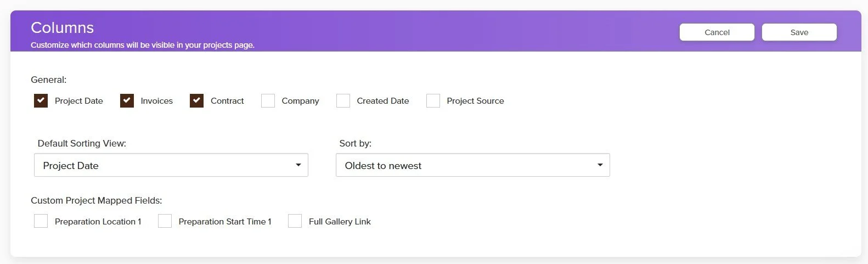Screen dimensions: 868x264
Task: Enable the Company column checkbox
Action: coord(268,100)
